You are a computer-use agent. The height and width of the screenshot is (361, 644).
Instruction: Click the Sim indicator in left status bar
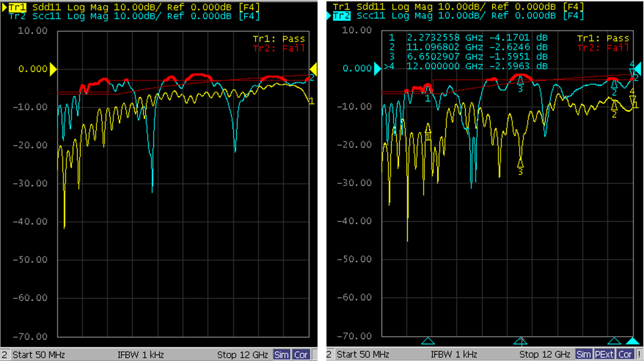click(281, 354)
